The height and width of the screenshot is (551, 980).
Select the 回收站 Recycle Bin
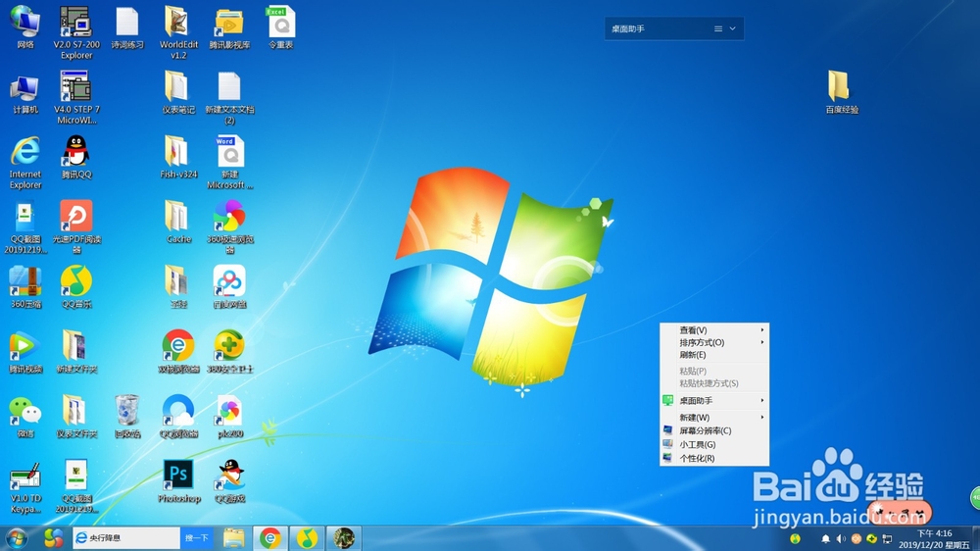point(127,417)
